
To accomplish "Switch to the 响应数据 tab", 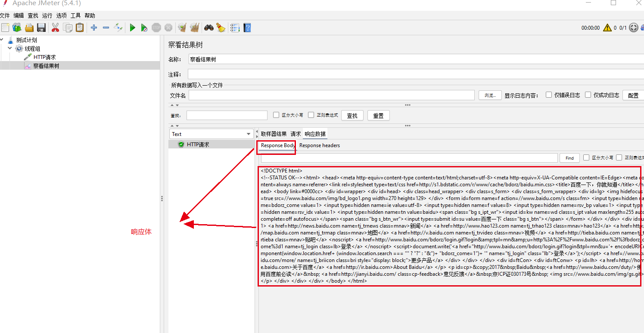I will point(315,134).
